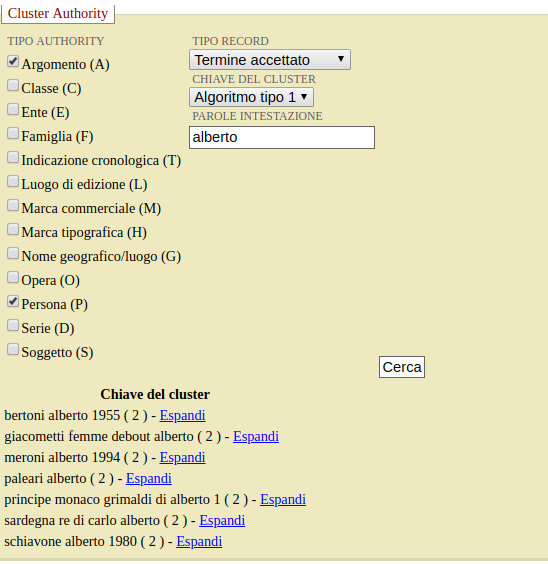Enable Luogo di edizione (L)

(x=13, y=182)
